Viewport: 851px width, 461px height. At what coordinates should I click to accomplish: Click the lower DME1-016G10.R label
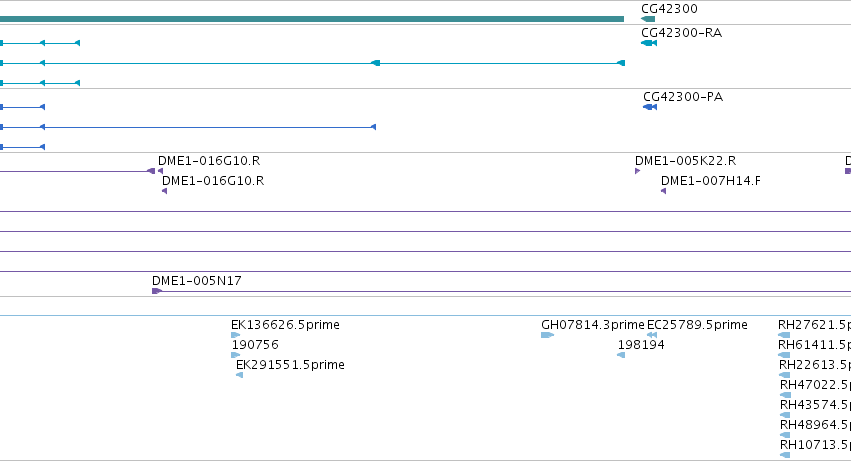point(213,181)
